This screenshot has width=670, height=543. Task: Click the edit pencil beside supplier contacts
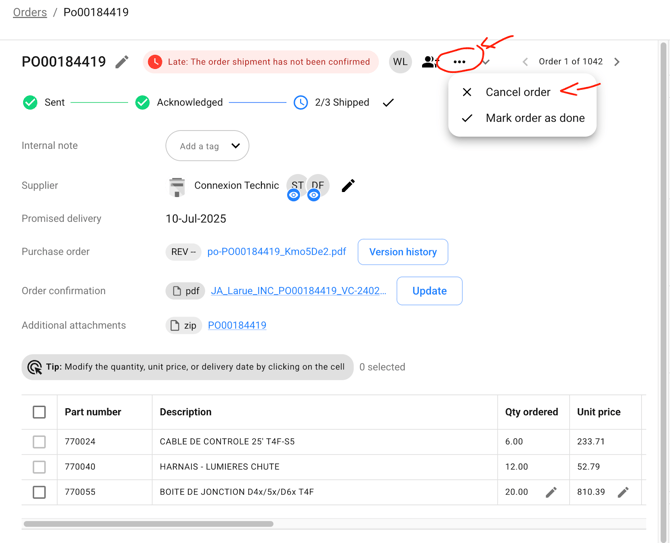(x=348, y=186)
